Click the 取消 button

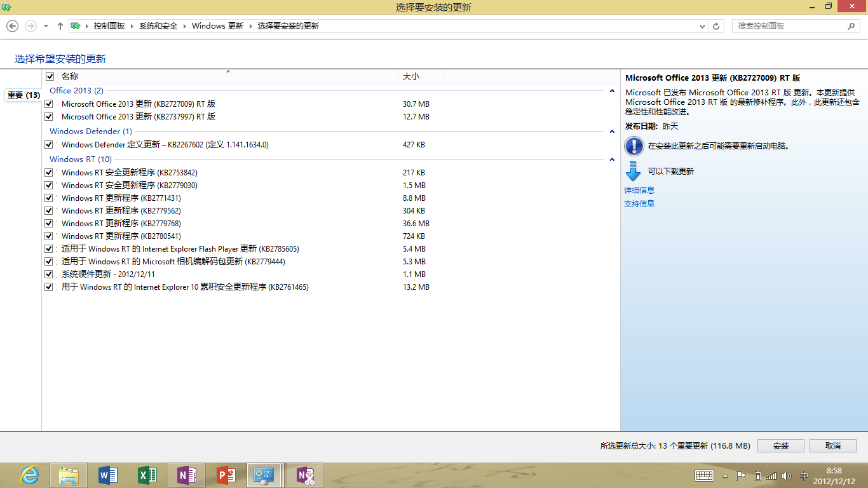tap(833, 446)
